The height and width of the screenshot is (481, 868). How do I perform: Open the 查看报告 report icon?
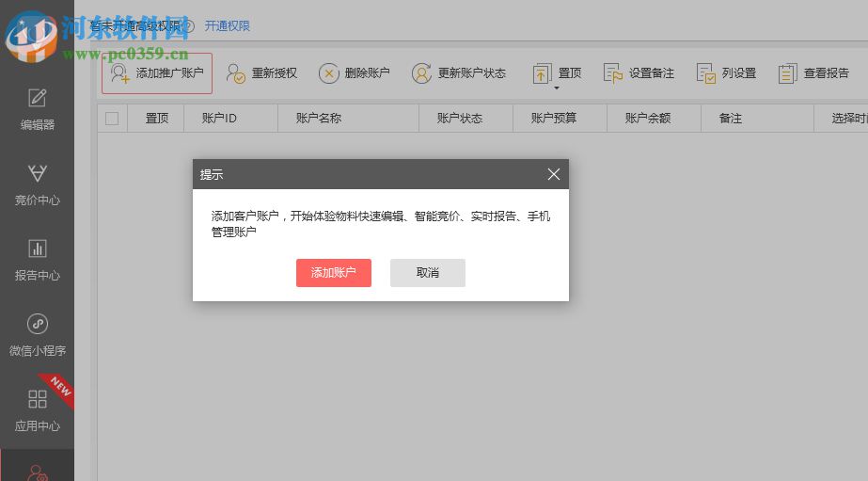point(788,73)
